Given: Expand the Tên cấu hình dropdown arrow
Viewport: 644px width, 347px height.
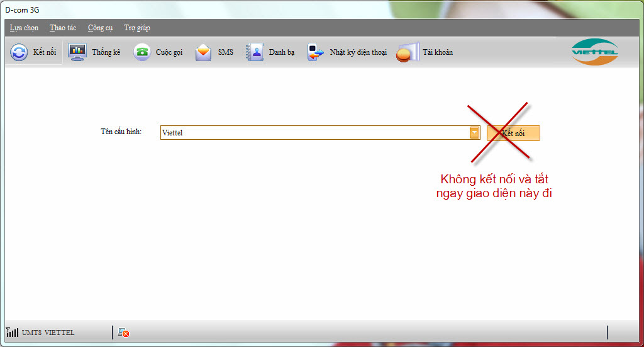Looking at the screenshot, I should coord(474,132).
